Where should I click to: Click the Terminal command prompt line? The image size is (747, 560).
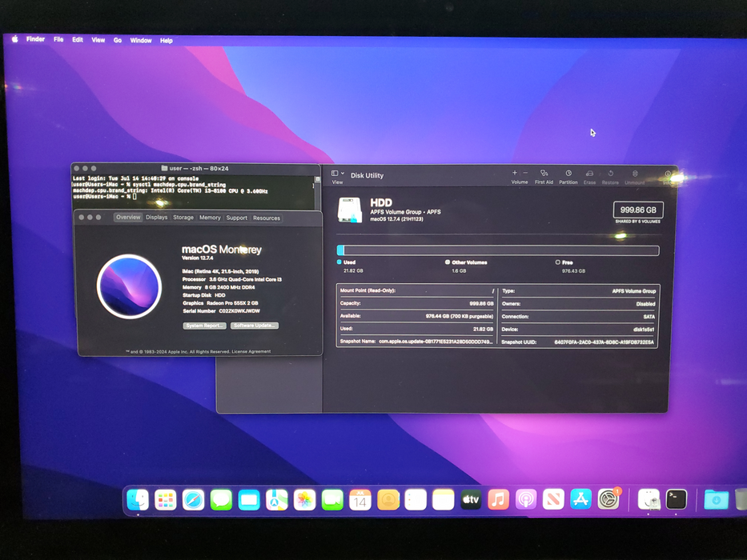click(105, 197)
